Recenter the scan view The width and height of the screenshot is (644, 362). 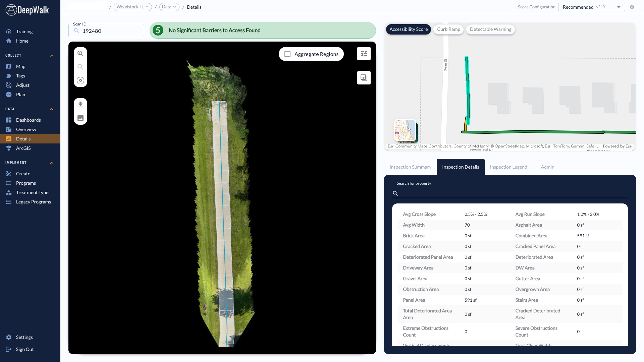coord(80,80)
